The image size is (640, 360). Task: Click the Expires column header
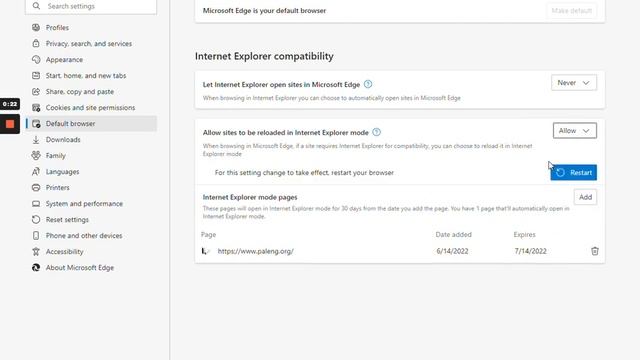(524, 235)
